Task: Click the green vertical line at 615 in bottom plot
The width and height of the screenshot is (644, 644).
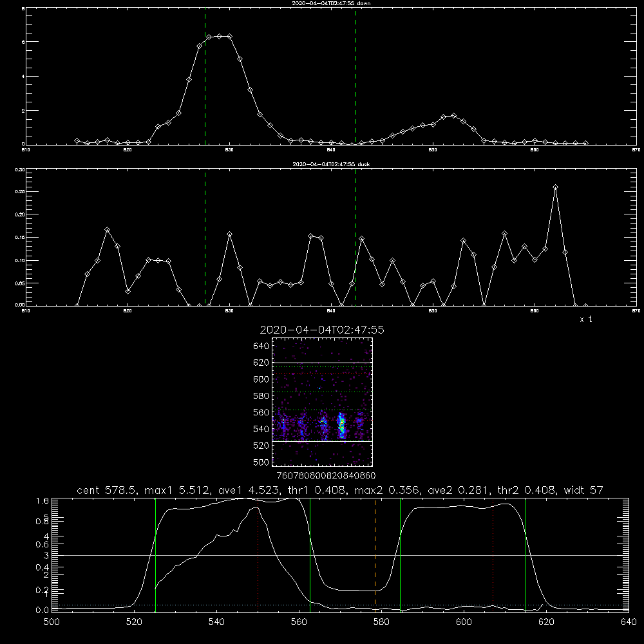Action: (526, 554)
